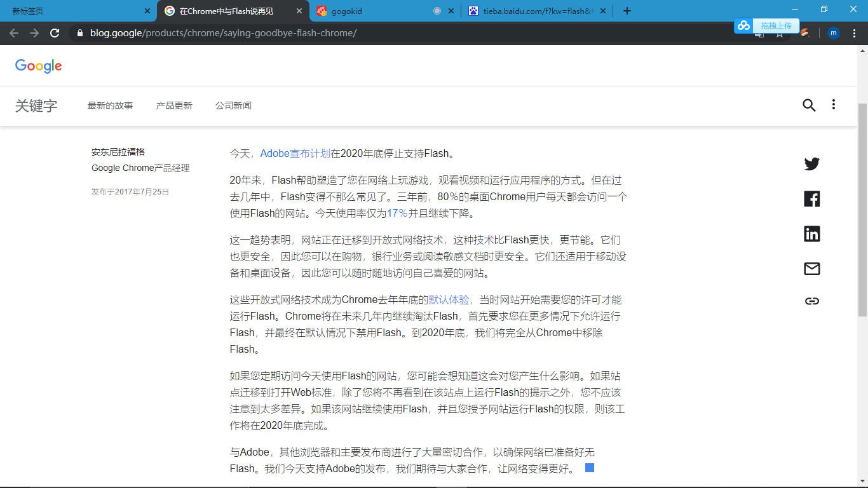This screenshot has width=868, height=488.
Task: Click the page vertical scrollbar thumb
Action: pyautogui.click(x=862, y=210)
